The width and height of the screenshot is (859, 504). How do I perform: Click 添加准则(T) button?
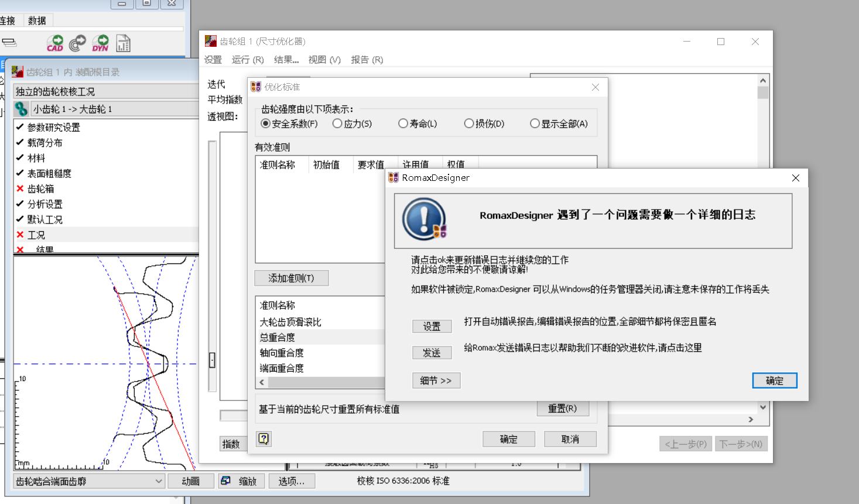tap(292, 278)
